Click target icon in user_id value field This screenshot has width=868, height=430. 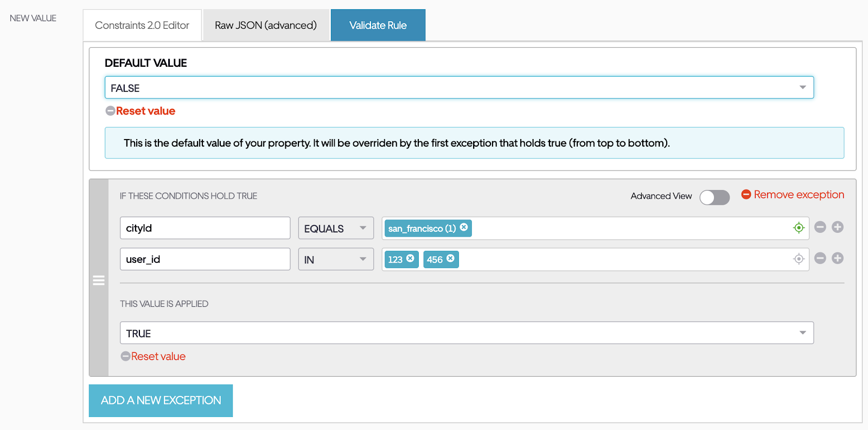799,259
